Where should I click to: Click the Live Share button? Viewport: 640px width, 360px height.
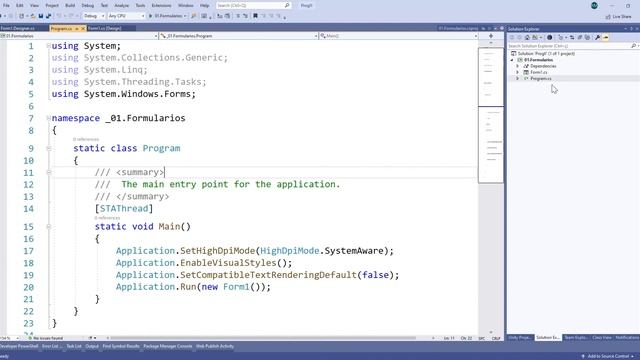click(618, 17)
